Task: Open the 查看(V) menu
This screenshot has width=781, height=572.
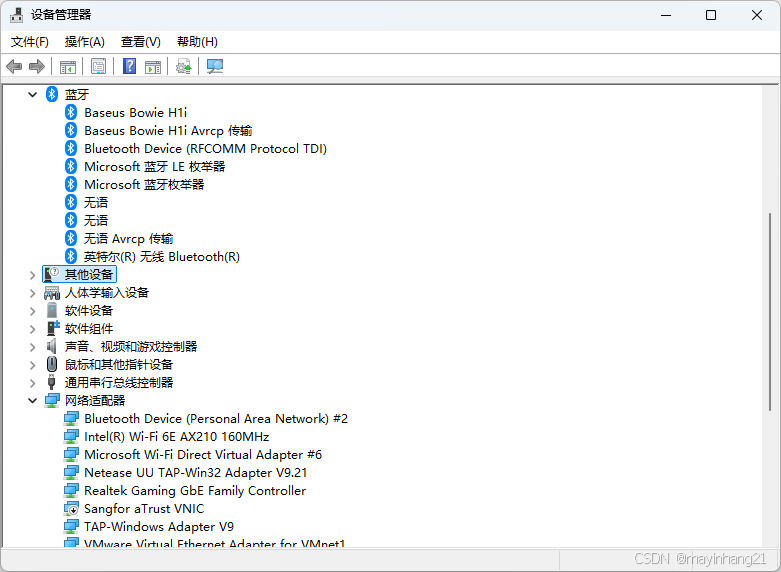Action: pyautogui.click(x=141, y=42)
